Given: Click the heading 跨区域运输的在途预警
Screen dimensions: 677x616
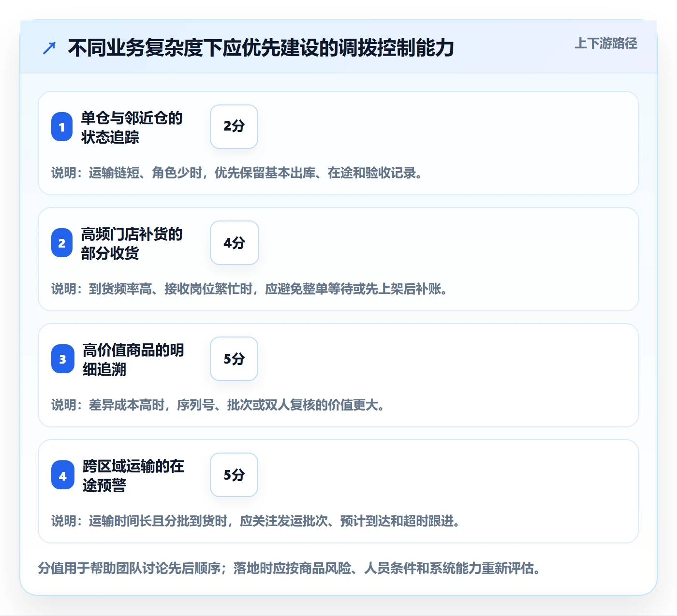Looking at the screenshot, I should point(133,475).
